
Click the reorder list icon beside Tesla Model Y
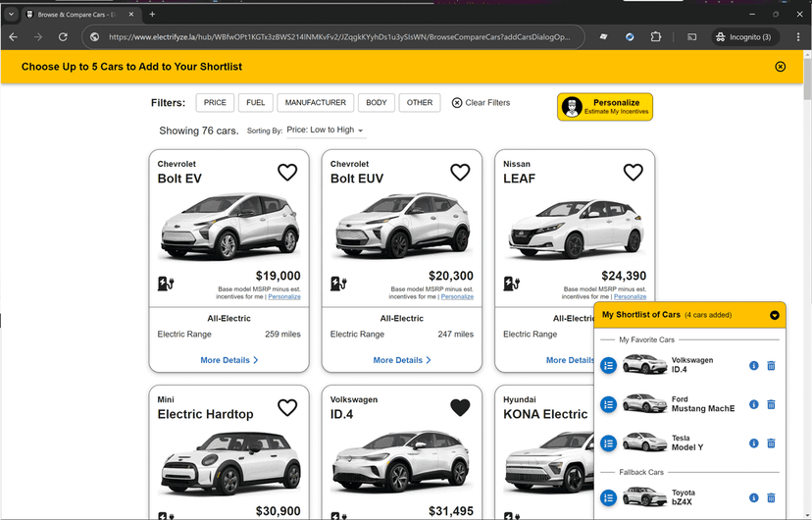608,442
